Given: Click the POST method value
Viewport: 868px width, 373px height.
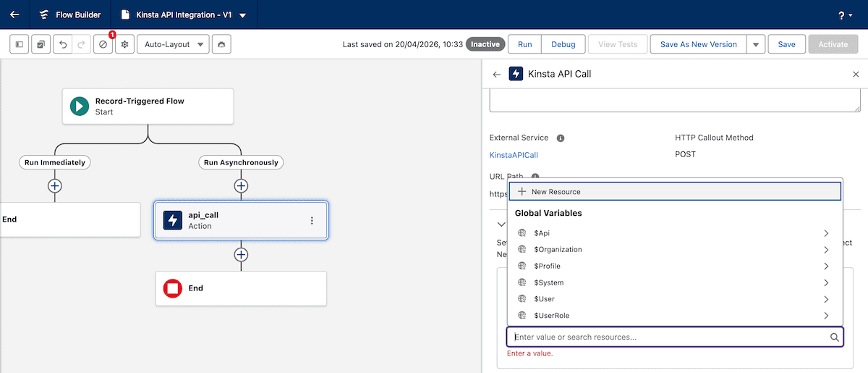Looking at the screenshot, I should click(686, 154).
